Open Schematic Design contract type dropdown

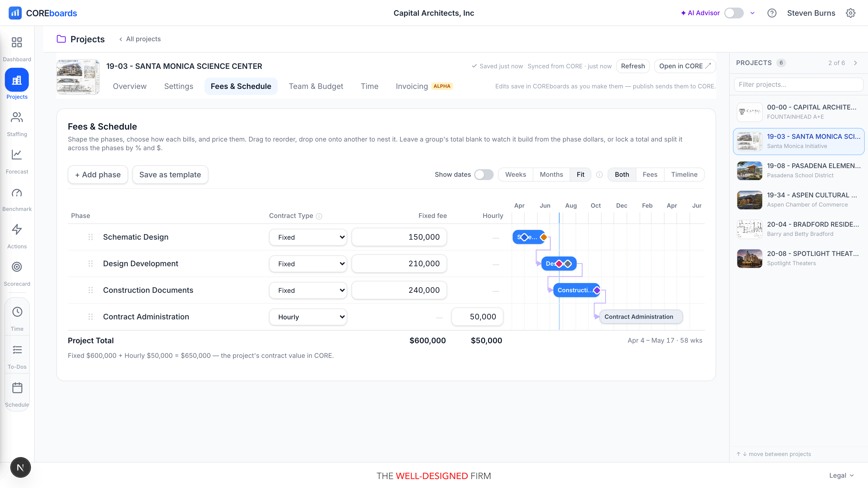pos(308,237)
